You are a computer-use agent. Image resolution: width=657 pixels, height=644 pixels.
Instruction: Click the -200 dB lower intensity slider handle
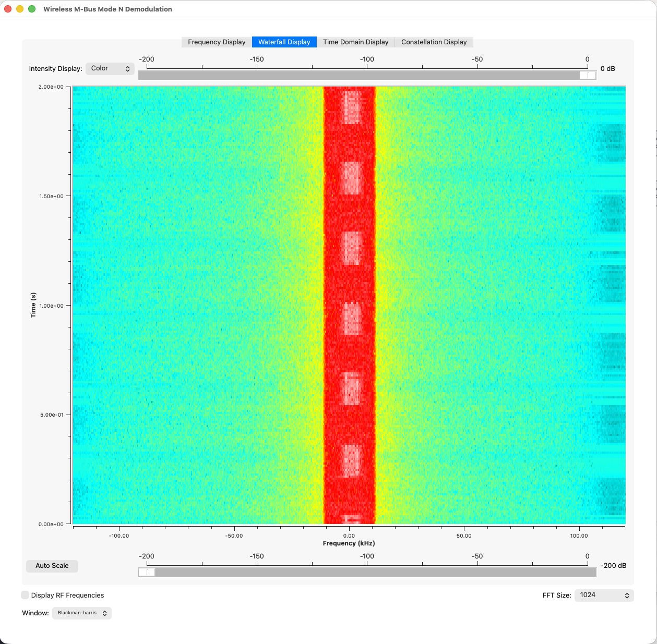146,572
